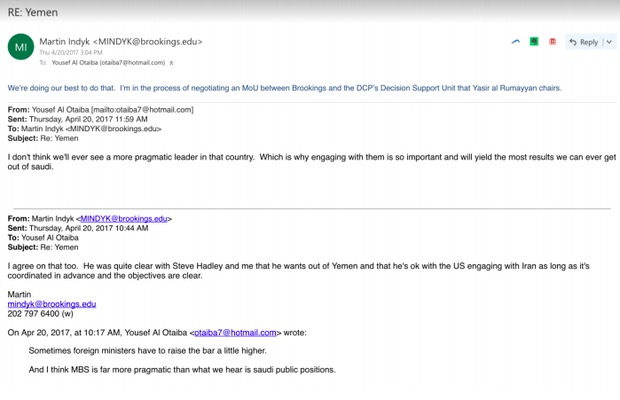Image resolution: width=620 pixels, height=400 pixels.
Task: Expand the recipients list chevron
Action: pos(171,62)
